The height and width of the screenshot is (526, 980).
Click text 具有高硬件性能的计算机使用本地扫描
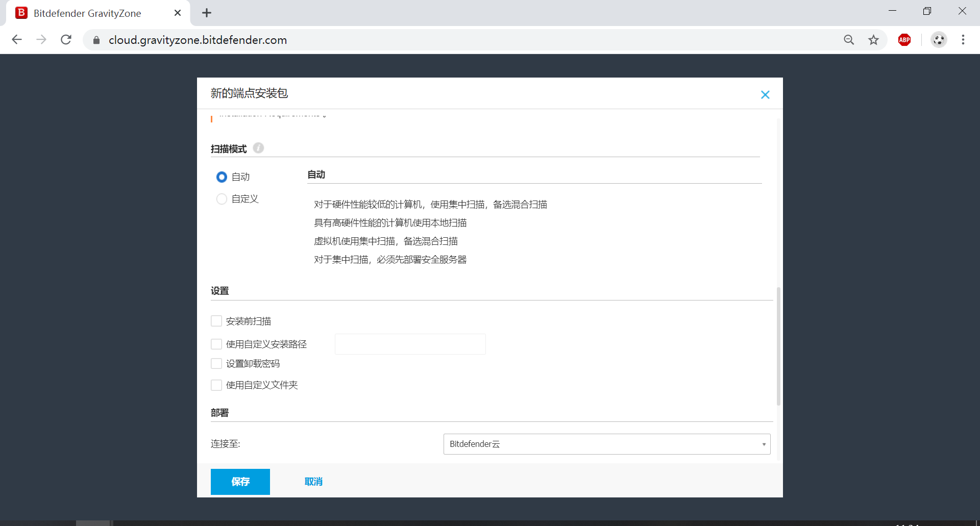pos(390,223)
